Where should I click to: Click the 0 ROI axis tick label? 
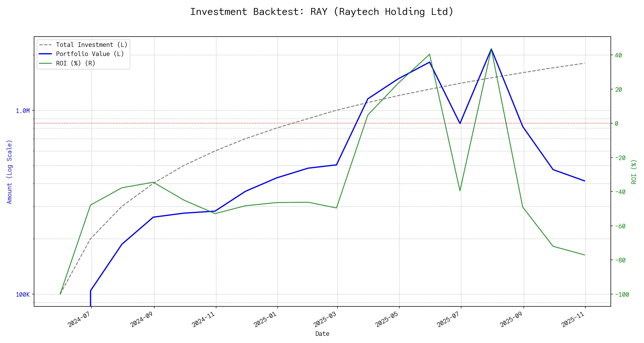pos(617,124)
